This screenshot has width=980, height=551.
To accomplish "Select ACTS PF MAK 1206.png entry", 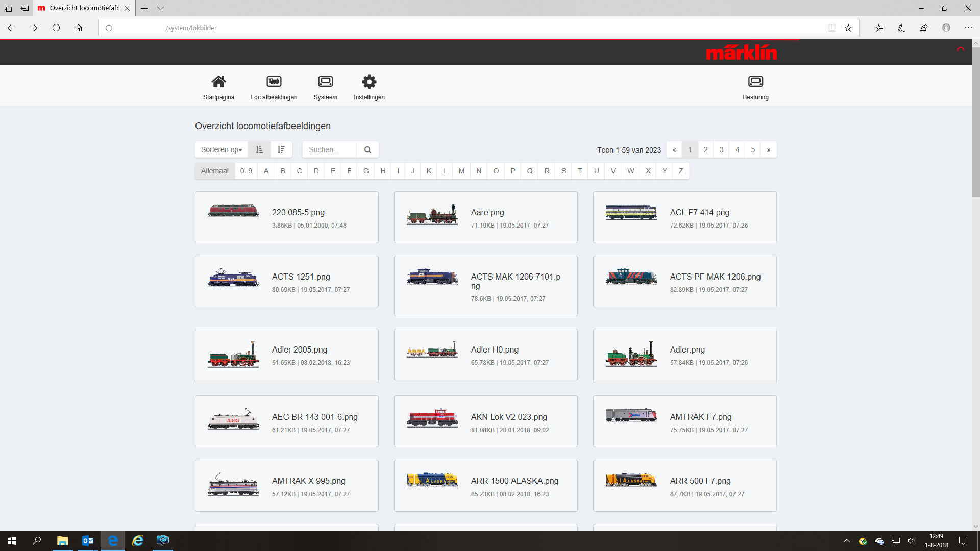I will click(684, 281).
